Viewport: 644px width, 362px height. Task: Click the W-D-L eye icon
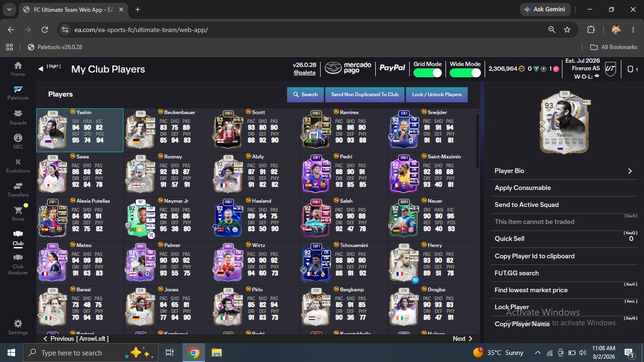pos(597,76)
